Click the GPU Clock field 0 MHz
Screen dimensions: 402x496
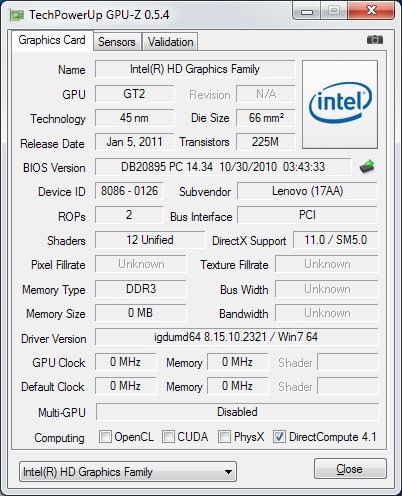tap(125, 362)
